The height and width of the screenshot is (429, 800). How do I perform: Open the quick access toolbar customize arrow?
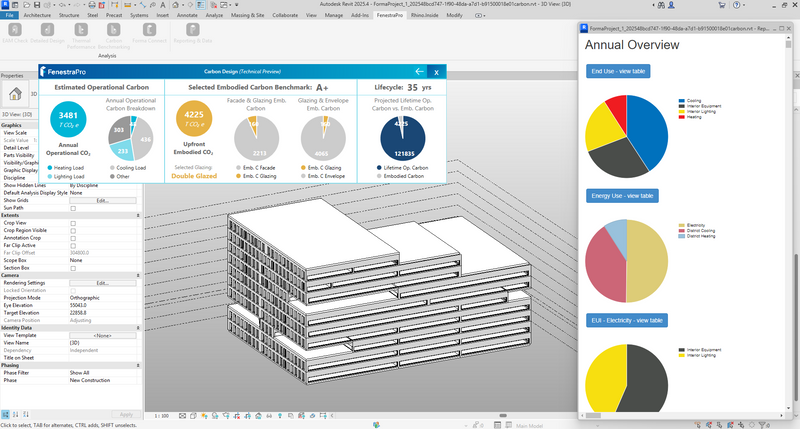click(237, 5)
